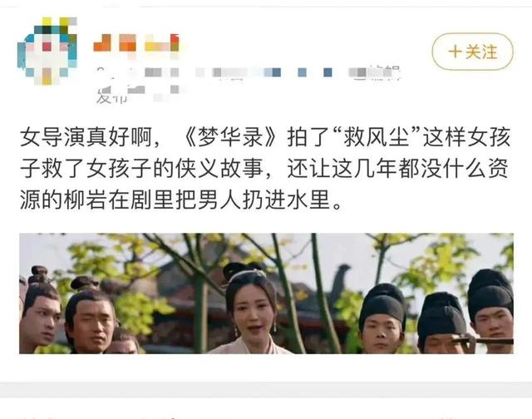
Task: Tap the blurred post time and source line
Action: [x=248, y=72]
